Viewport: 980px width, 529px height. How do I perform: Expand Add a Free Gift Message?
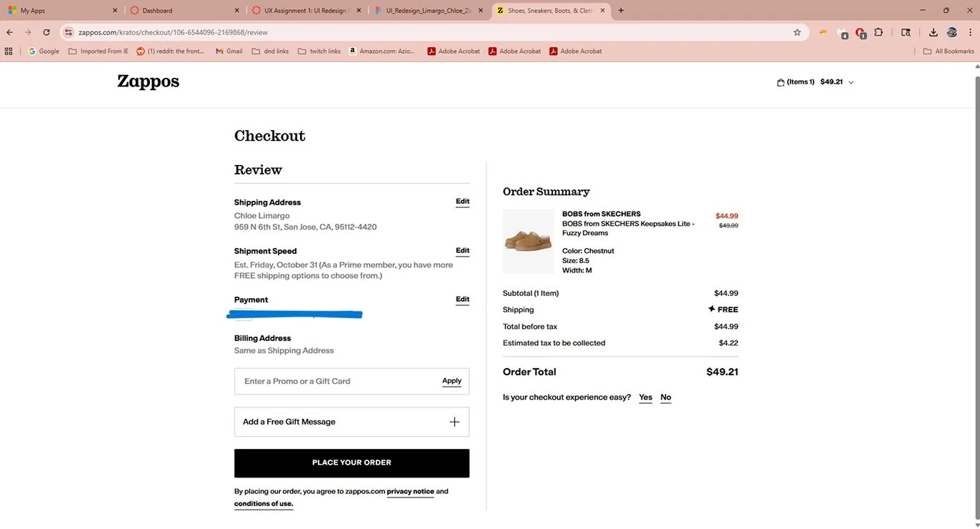click(x=351, y=422)
